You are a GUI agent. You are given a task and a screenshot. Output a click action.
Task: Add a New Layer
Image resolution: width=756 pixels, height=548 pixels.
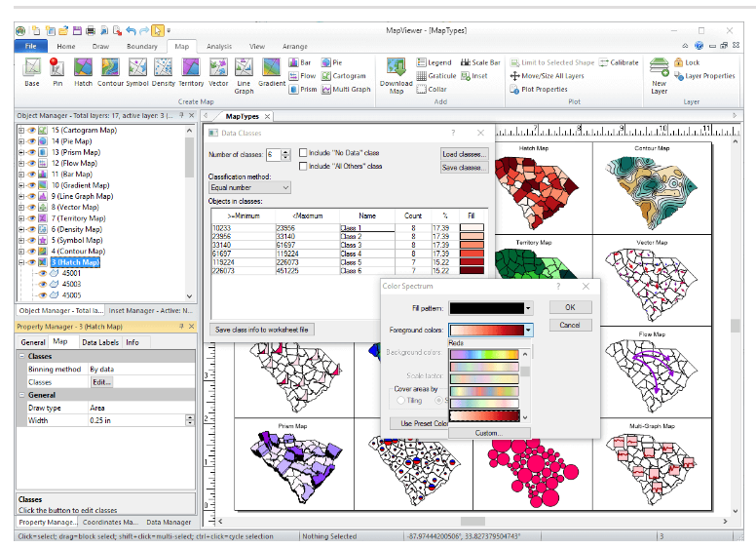[660, 76]
